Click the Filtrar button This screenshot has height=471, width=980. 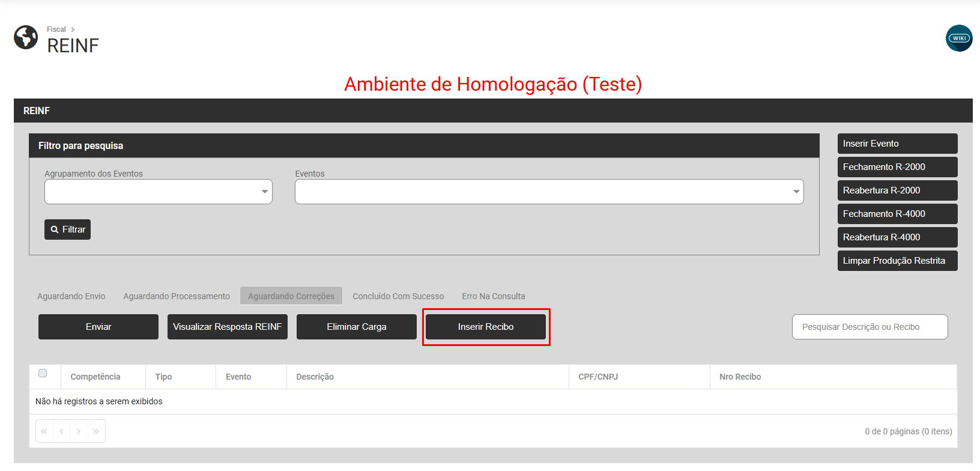pos(67,229)
